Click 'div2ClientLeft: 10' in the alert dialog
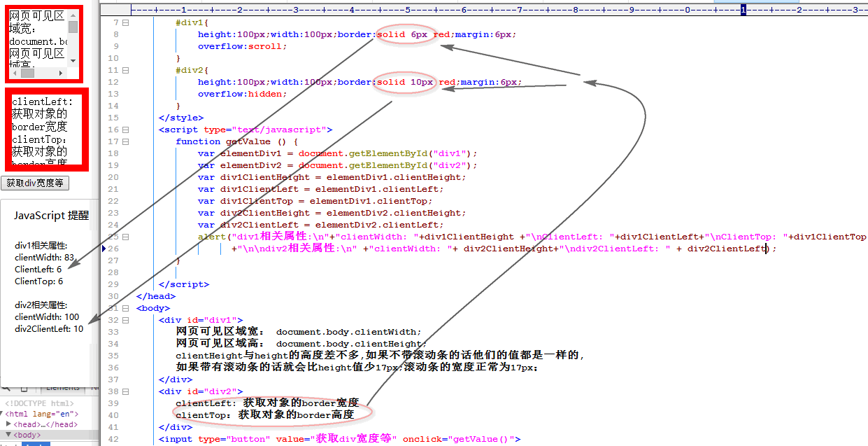This screenshot has height=446, width=868. coord(49,329)
